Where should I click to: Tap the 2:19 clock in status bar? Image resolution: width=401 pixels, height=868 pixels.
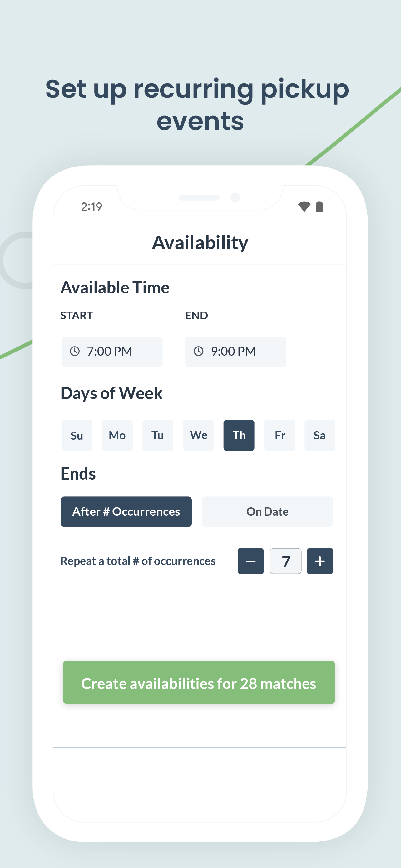(92, 207)
